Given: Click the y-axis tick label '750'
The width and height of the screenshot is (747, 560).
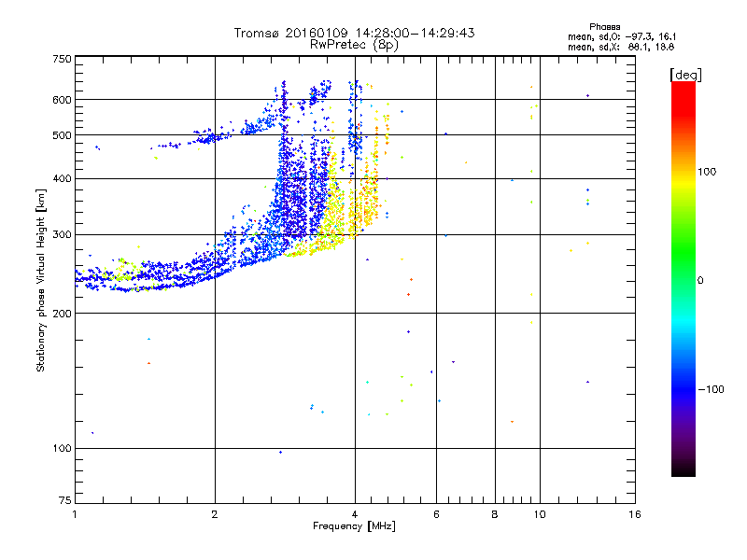Looking at the screenshot, I should tap(62, 59).
